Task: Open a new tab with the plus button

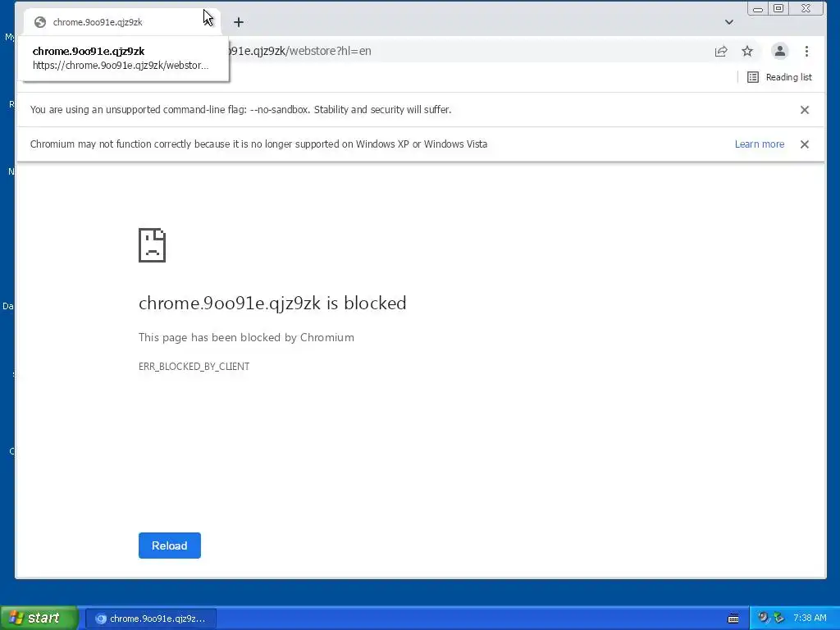Action: pos(239,22)
